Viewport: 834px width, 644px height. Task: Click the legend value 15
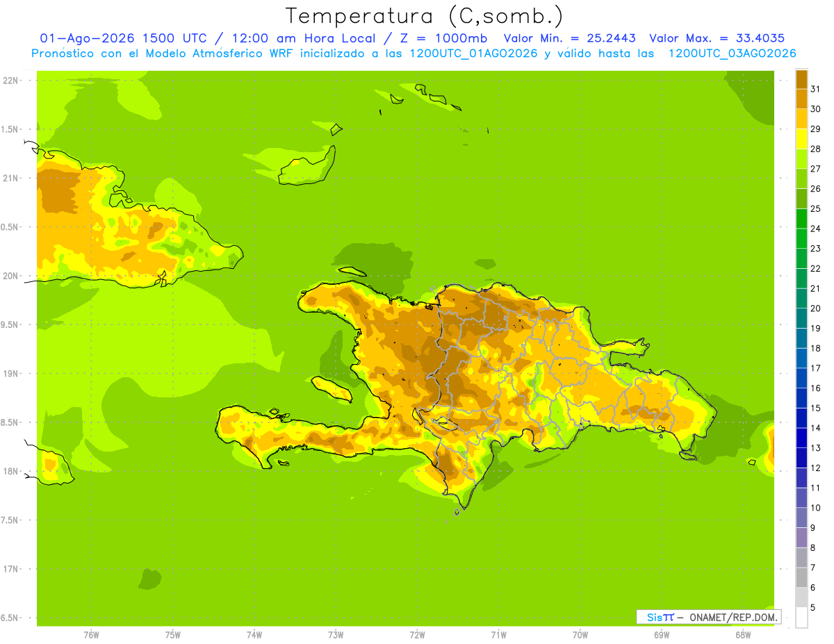tap(815, 408)
